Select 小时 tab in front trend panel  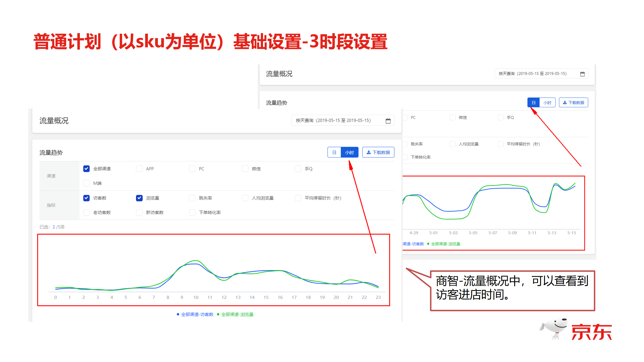click(350, 152)
